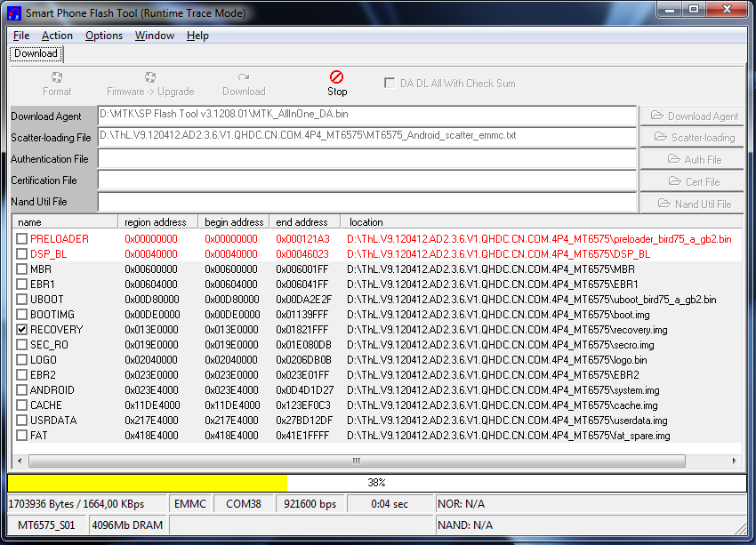Viewport: 756px width, 545px height.
Task: Click end address 0x01821FFF
Action: pyautogui.click(x=302, y=330)
